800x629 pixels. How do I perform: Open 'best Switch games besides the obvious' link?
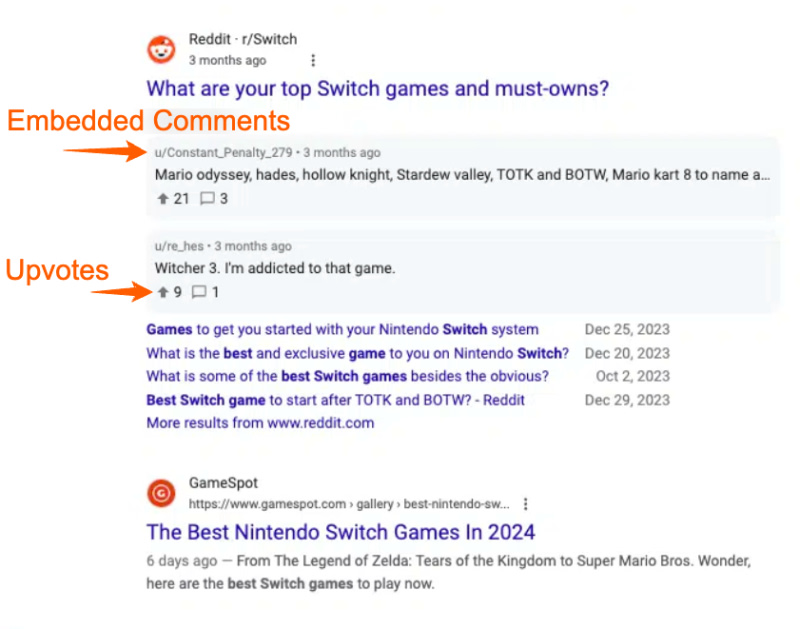pos(347,376)
